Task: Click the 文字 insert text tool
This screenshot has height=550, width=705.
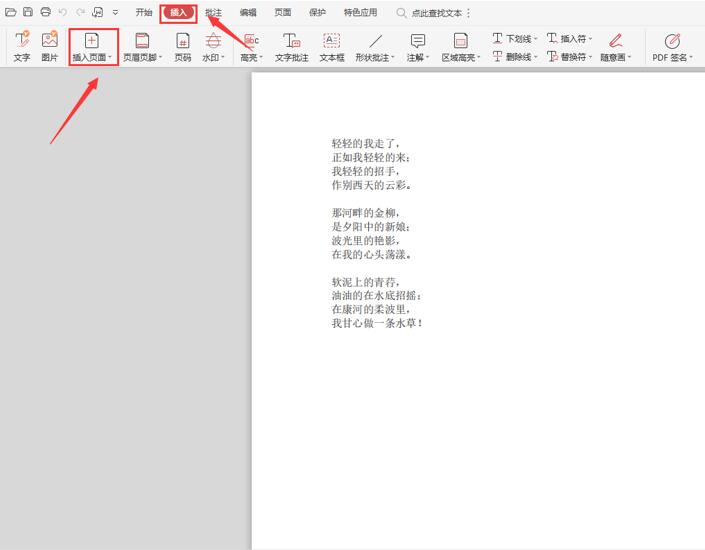Action: pyautogui.click(x=22, y=47)
